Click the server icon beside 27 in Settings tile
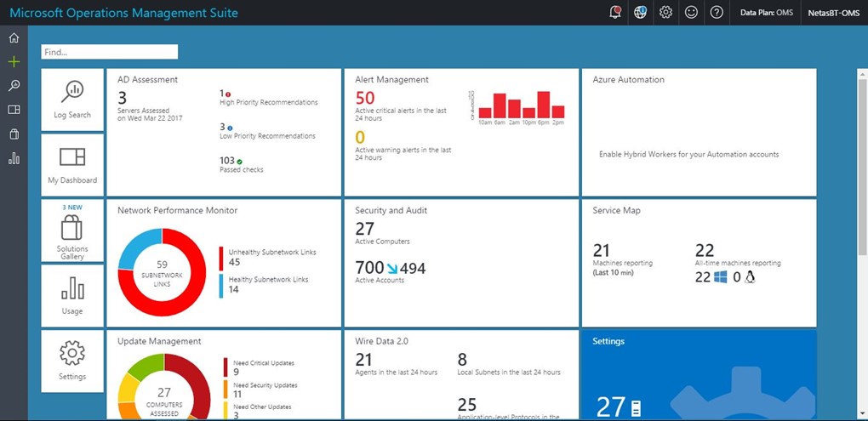This screenshot has height=421, width=868. click(636, 407)
